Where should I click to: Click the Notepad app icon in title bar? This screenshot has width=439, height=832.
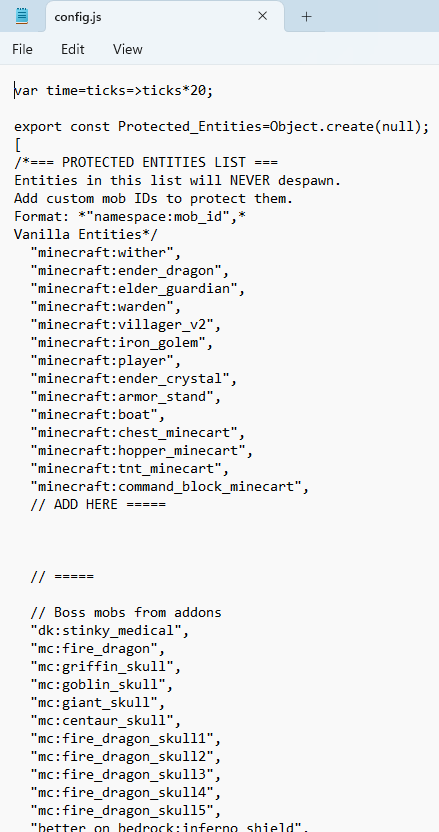[x=22, y=16]
